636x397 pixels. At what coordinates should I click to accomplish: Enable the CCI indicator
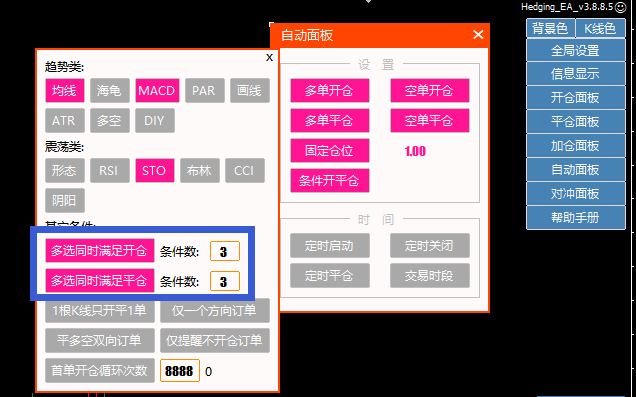pos(245,170)
